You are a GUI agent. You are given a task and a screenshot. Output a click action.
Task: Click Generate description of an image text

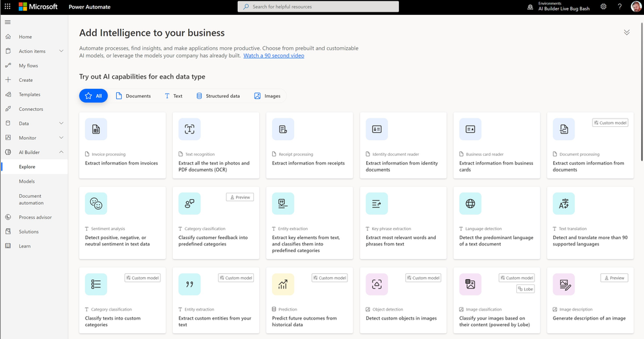[x=589, y=318]
